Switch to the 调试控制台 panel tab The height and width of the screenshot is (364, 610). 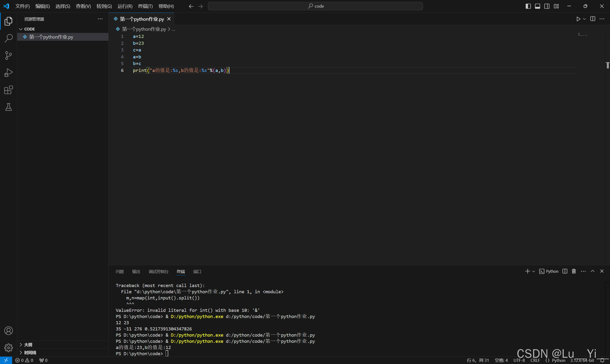point(158,272)
